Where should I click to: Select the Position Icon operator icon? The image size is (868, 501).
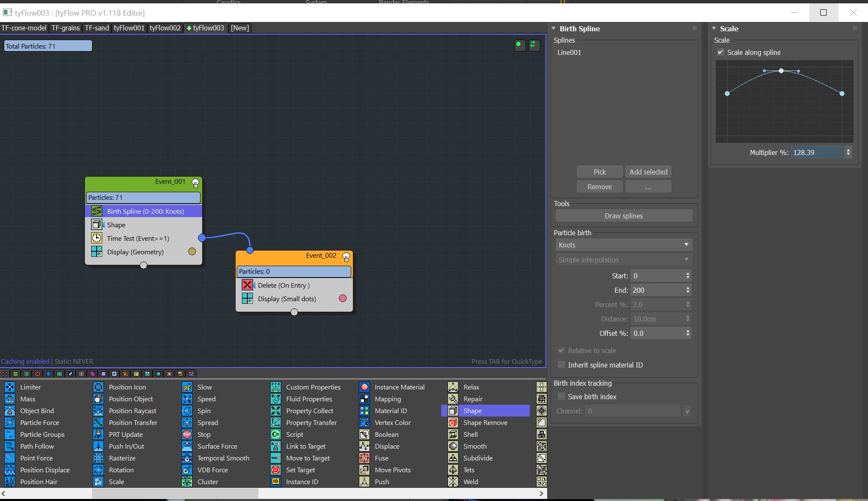pyautogui.click(x=98, y=387)
